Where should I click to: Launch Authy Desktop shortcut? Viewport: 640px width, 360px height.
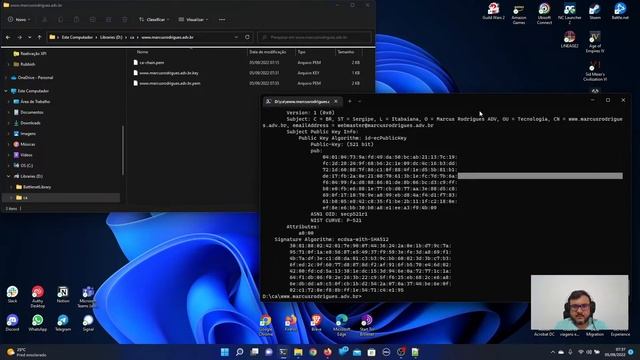[38, 297]
